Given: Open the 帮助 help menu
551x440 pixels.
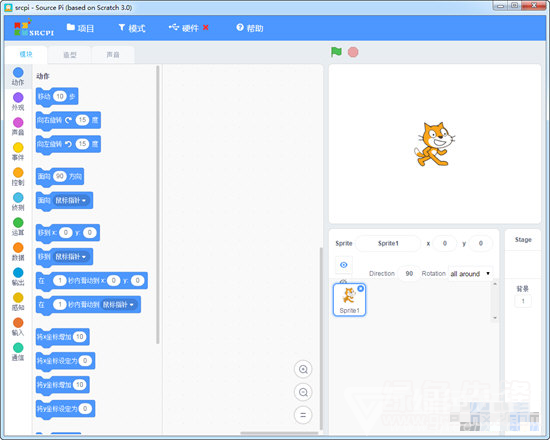Looking at the screenshot, I should click(x=250, y=28).
